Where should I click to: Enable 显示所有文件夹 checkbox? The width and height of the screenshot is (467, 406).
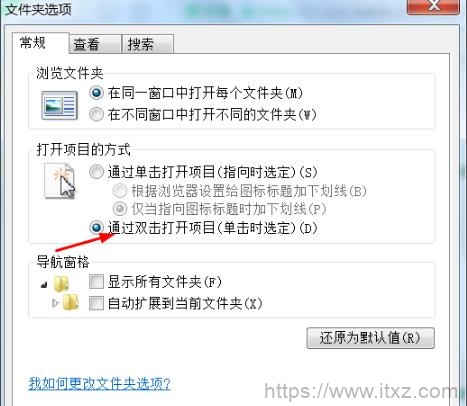96,282
